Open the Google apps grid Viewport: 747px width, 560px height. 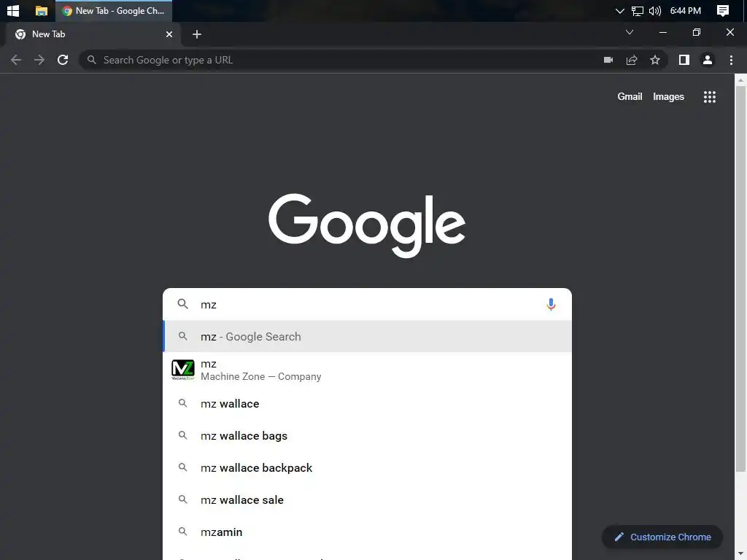(709, 97)
